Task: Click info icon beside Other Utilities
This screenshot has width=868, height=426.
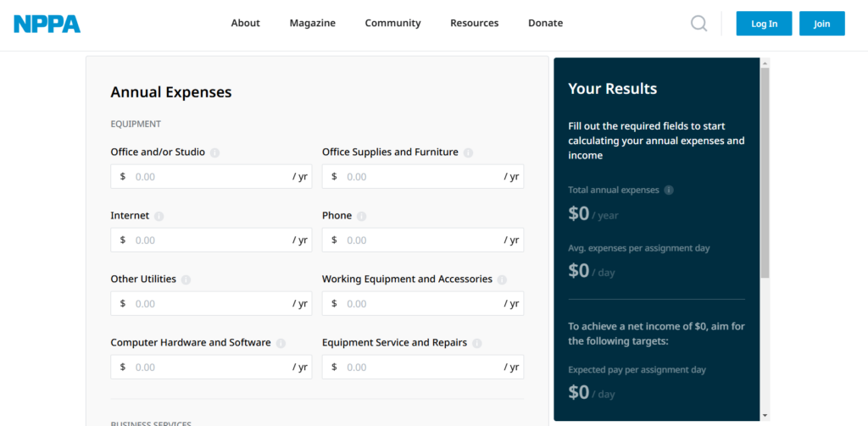Action: pyautogui.click(x=186, y=280)
